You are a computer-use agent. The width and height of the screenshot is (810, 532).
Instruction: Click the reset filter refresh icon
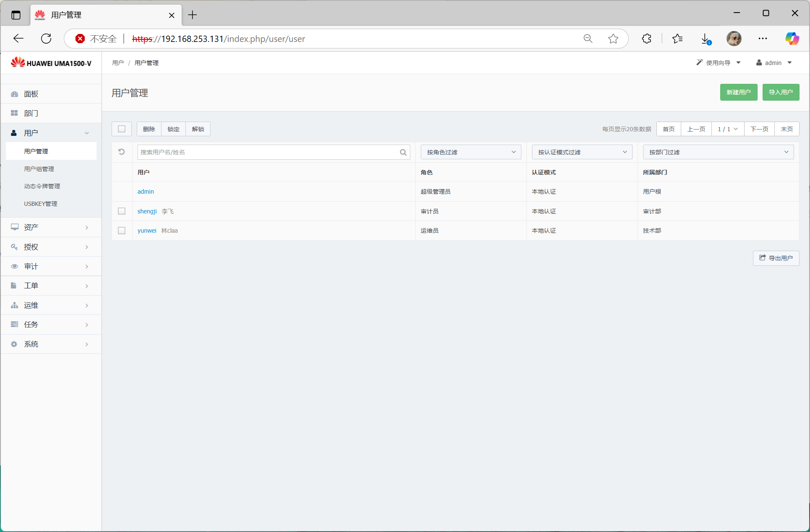coord(122,152)
